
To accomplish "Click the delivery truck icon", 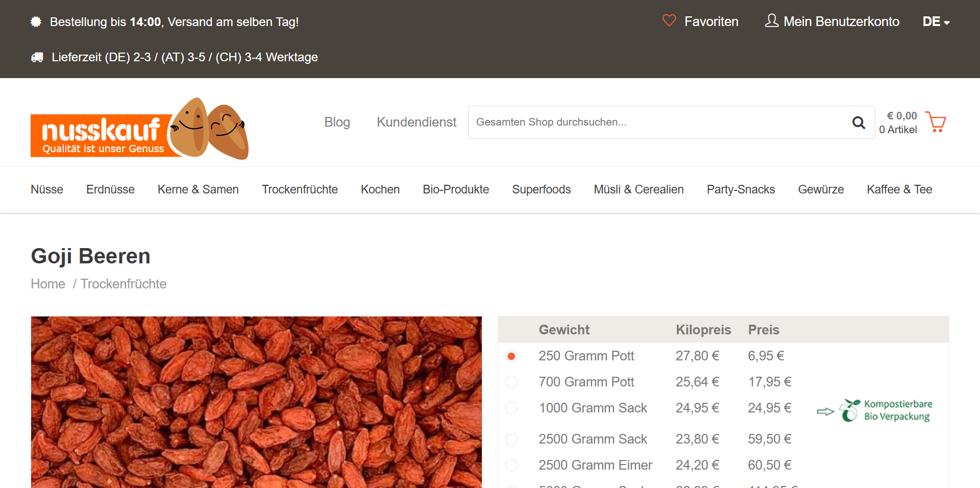I will pyautogui.click(x=37, y=57).
